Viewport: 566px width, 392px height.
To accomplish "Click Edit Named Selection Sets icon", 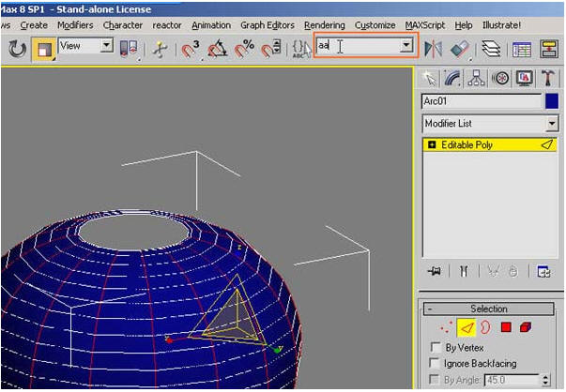I will tap(301, 49).
